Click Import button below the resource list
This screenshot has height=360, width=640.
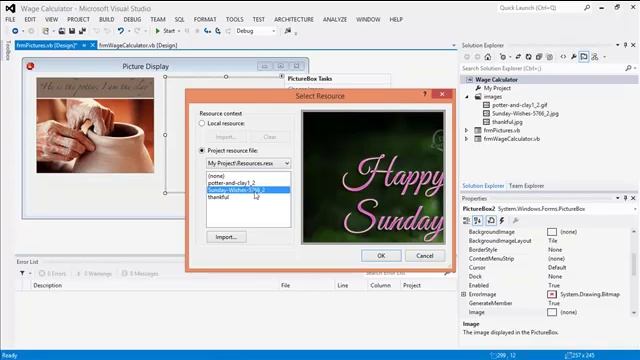[226, 237]
